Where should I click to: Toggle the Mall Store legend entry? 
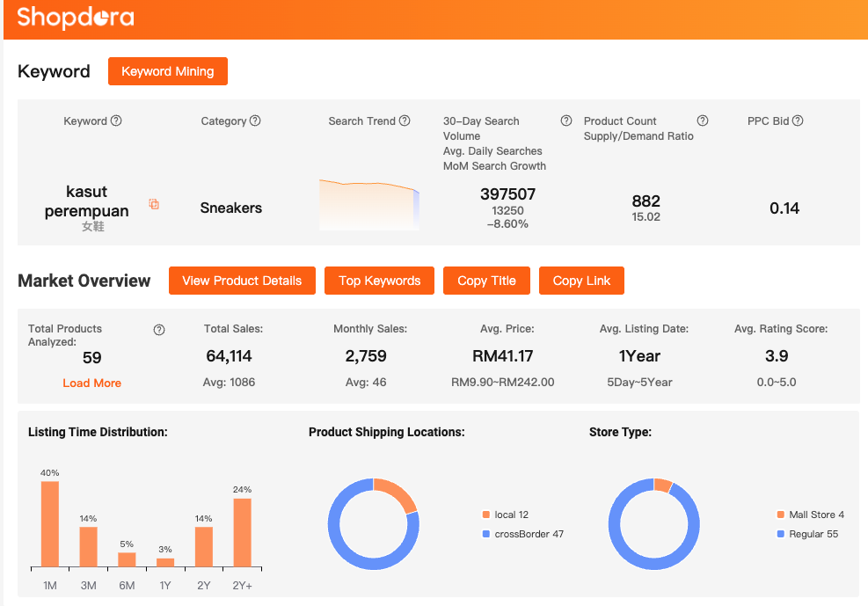(x=809, y=515)
